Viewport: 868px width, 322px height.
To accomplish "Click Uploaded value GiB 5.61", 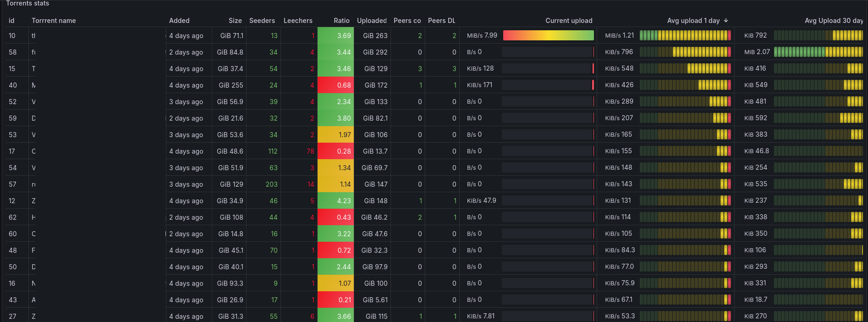I will pyautogui.click(x=375, y=300).
